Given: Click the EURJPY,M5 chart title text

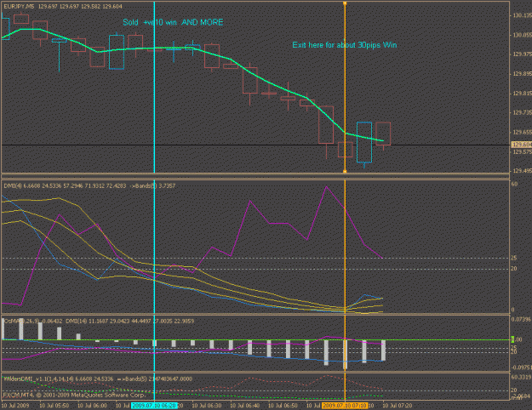Looking at the screenshot, I should tap(63, 7).
